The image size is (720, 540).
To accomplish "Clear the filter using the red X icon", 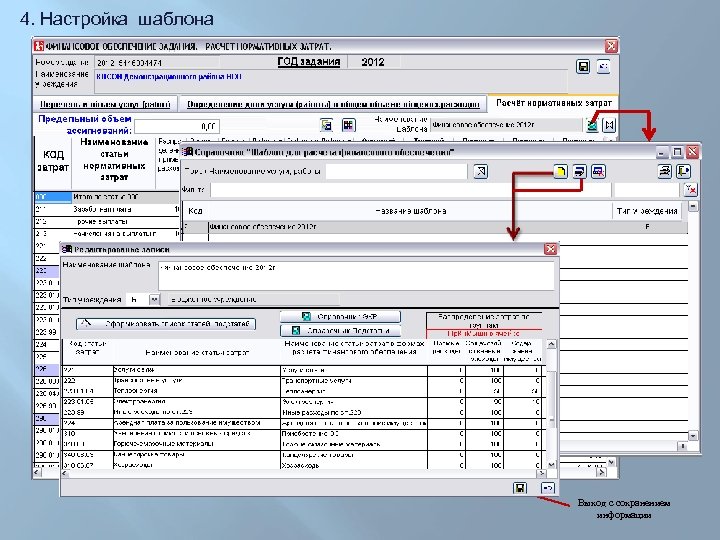I will [691, 189].
